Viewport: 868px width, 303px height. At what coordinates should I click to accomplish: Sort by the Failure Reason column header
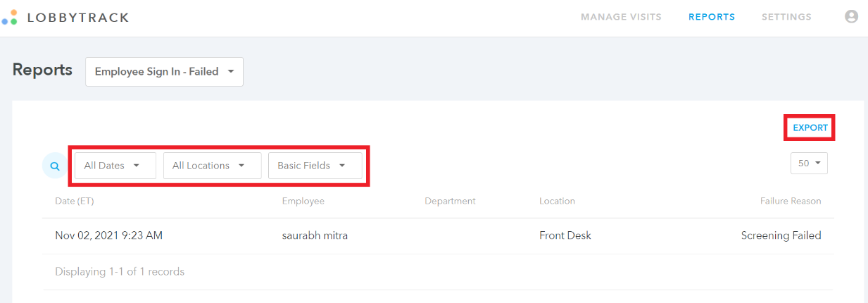point(791,201)
